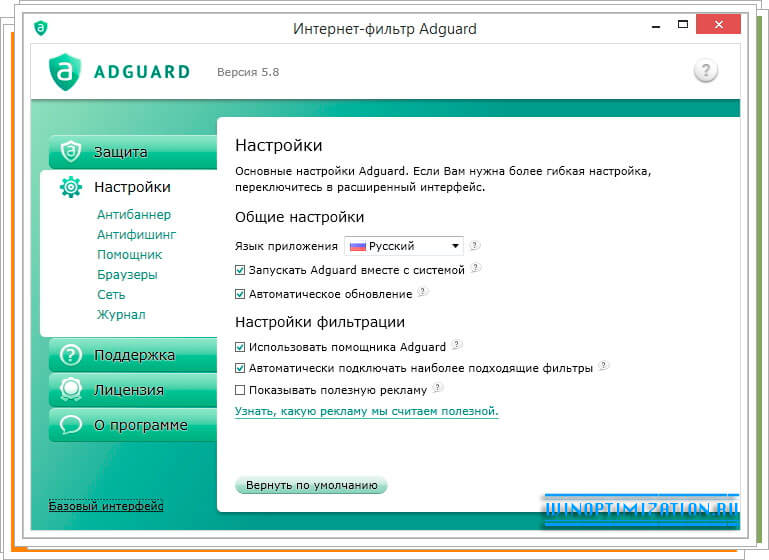Click the help hint beside Использовать помощника Adguard
Screen dimensions: 769x560
click(x=457, y=345)
